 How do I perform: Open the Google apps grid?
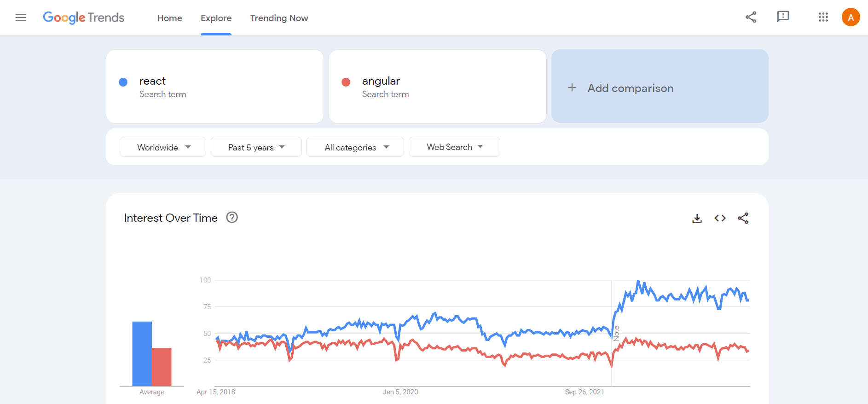pyautogui.click(x=823, y=17)
